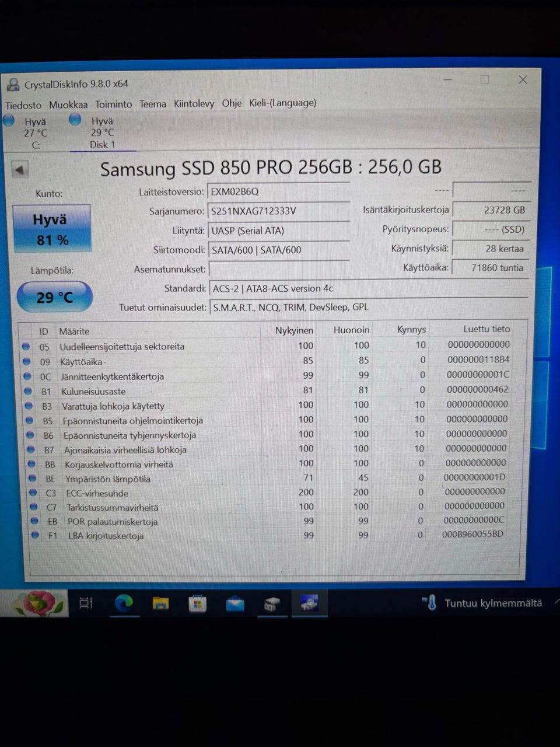Select the ECC-virhesuhde attribute name
The height and width of the screenshot is (747, 560).
coord(97,493)
